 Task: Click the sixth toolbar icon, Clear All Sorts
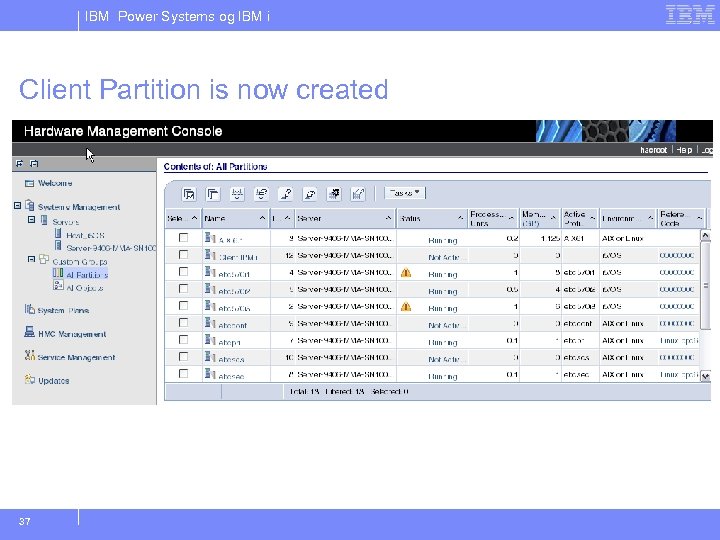310,194
